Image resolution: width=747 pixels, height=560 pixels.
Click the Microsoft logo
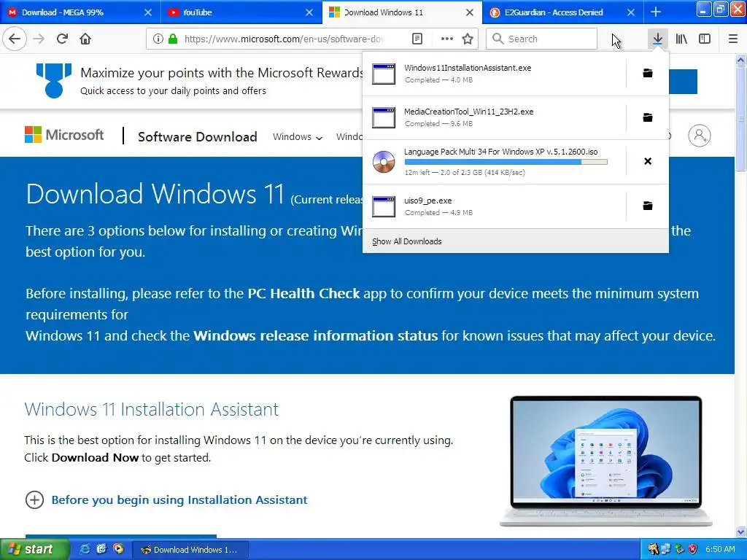tap(64, 135)
